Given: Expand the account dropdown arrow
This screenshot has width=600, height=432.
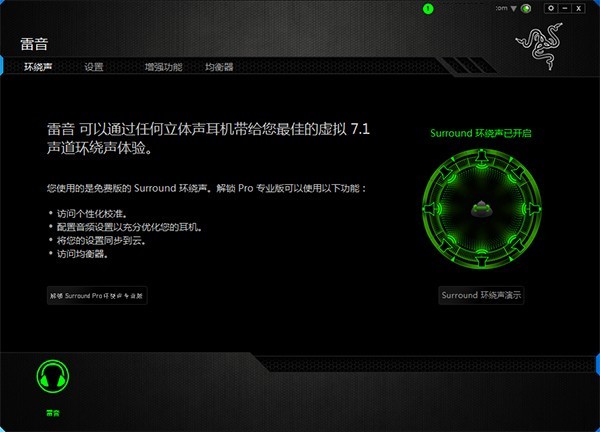Looking at the screenshot, I should click(514, 8).
